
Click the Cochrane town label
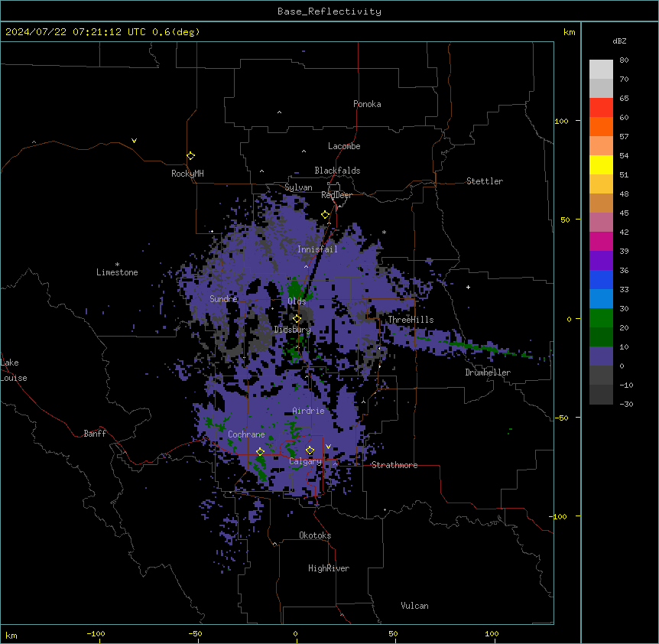coord(246,434)
